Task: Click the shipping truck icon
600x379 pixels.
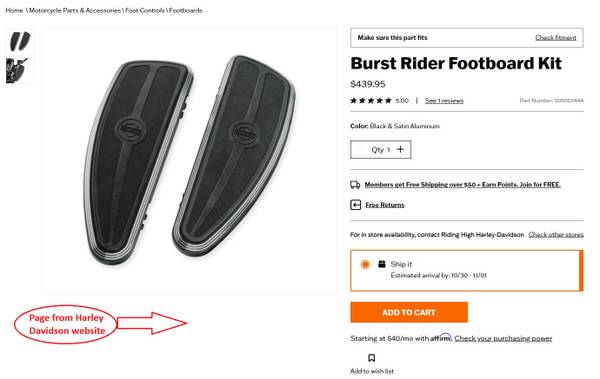Action: click(x=355, y=185)
